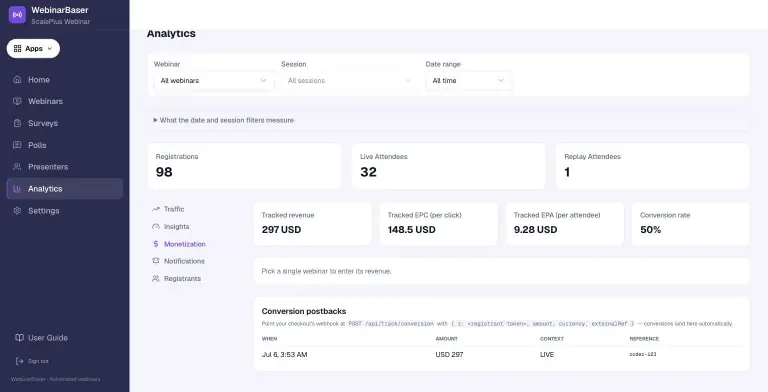The width and height of the screenshot is (768, 392).
Task: Click the Polls chat icon
Action: pos(17,145)
